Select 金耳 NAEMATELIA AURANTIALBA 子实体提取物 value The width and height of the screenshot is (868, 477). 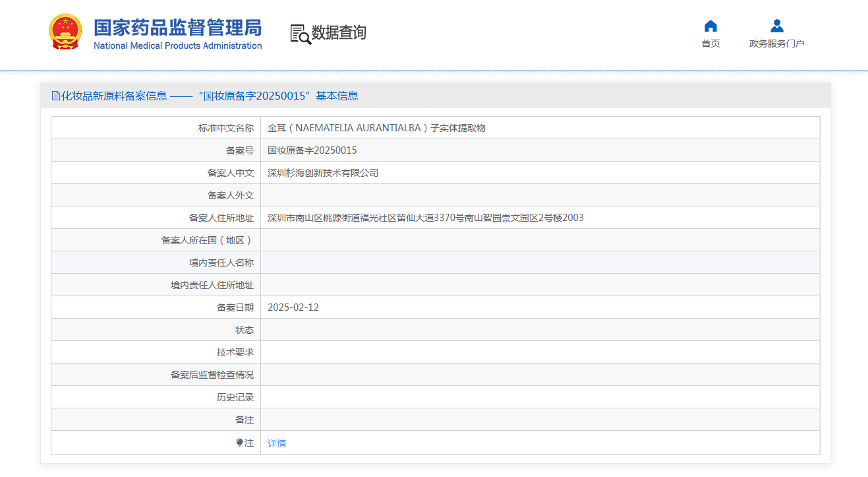[376, 128]
